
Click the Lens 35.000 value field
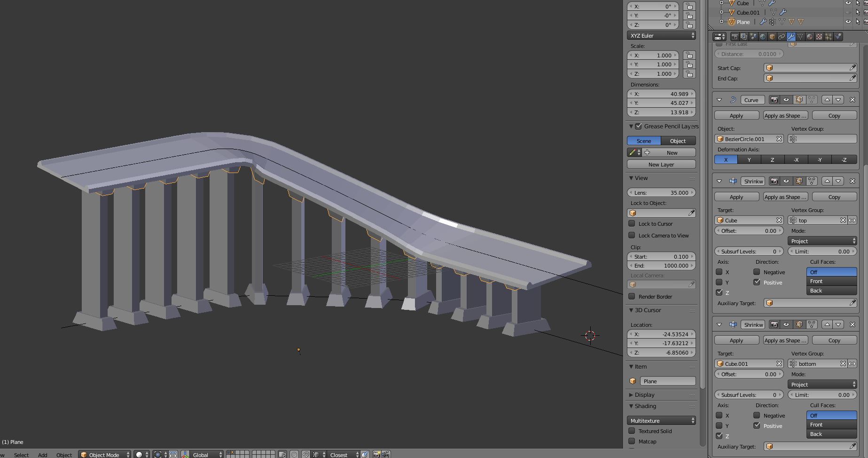(661, 192)
